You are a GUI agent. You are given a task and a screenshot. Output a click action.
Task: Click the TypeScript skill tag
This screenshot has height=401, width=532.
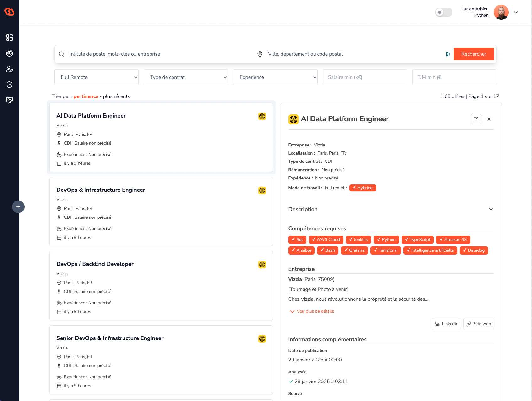point(418,240)
